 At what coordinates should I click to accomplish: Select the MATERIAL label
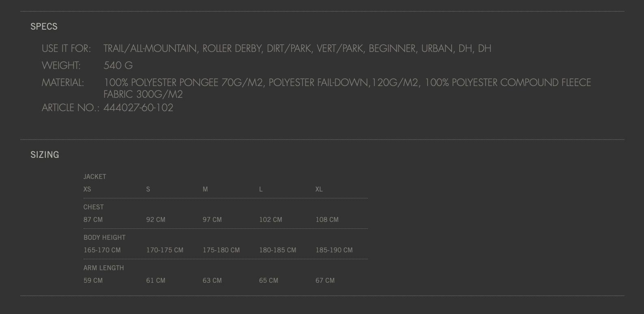[63, 83]
